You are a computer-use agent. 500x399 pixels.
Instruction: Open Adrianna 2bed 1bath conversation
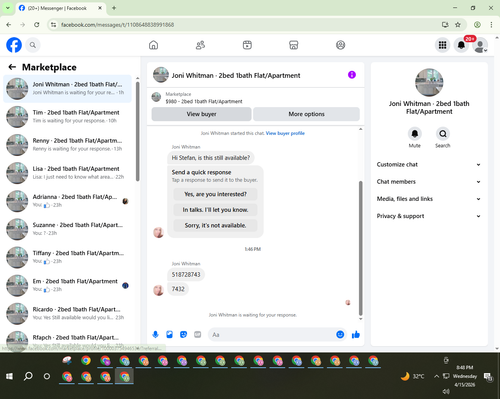point(67,201)
